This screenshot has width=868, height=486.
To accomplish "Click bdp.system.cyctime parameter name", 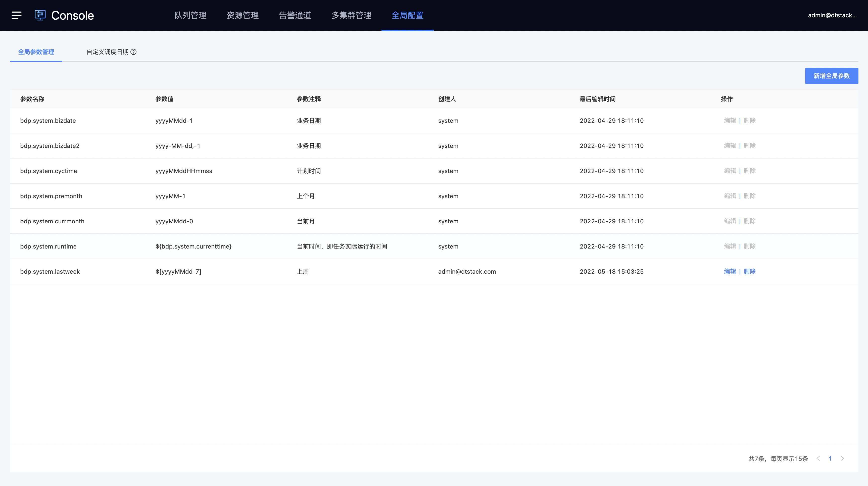I will [x=49, y=171].
